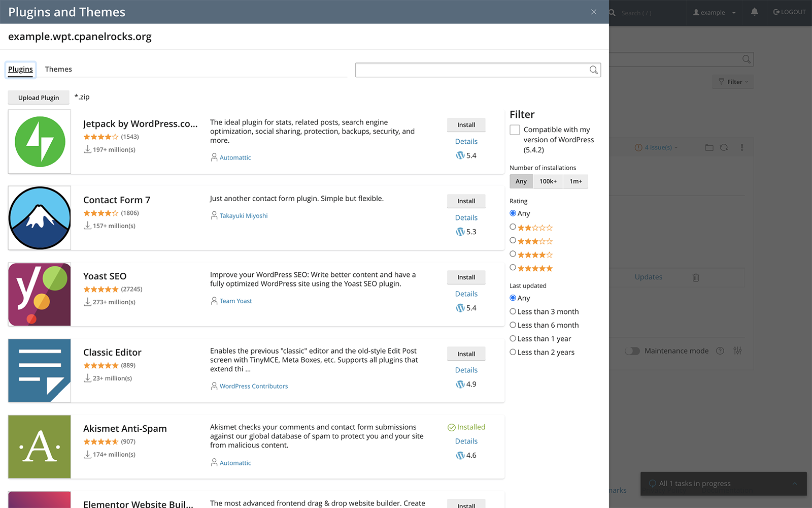The height and width of the screenshot is (508, 812).
Task: Click the Yoast SEO plugin icon
Action: pos(40,294)
